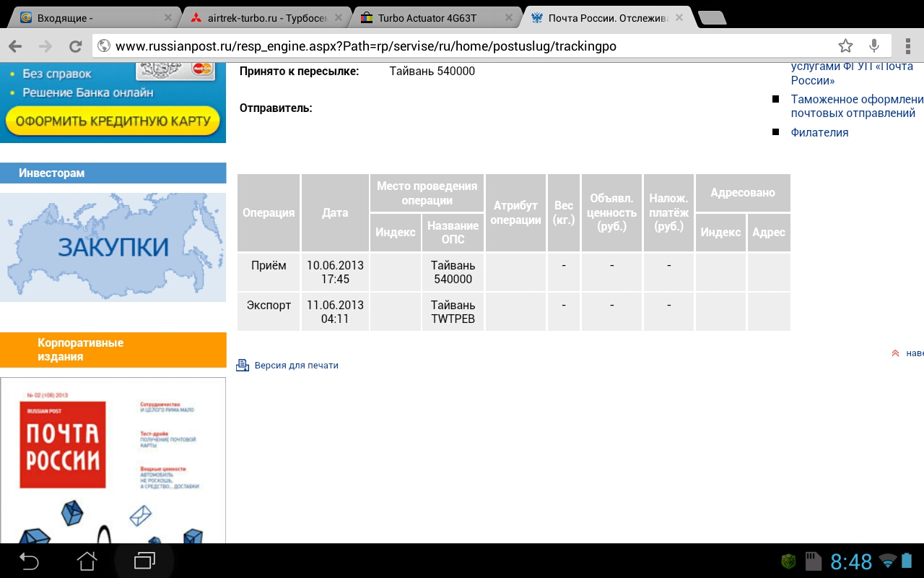Tap the microphone voice search icon
This screenshot has height=578, width=924.
tap(874, 46)
